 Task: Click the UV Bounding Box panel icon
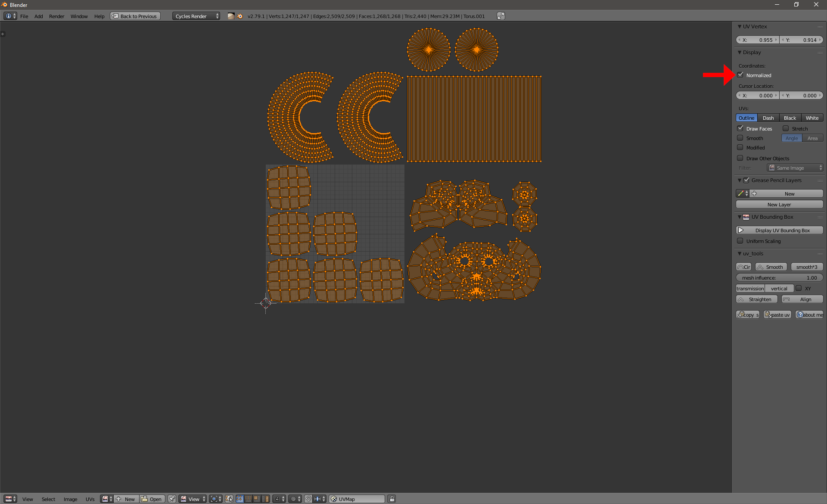tap(746, 217)
